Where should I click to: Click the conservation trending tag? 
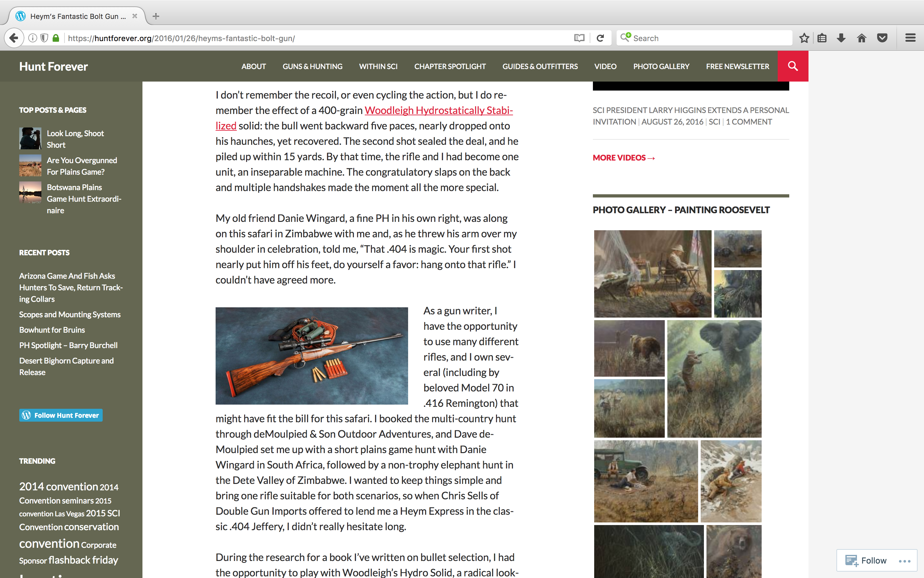click(92, 527)
